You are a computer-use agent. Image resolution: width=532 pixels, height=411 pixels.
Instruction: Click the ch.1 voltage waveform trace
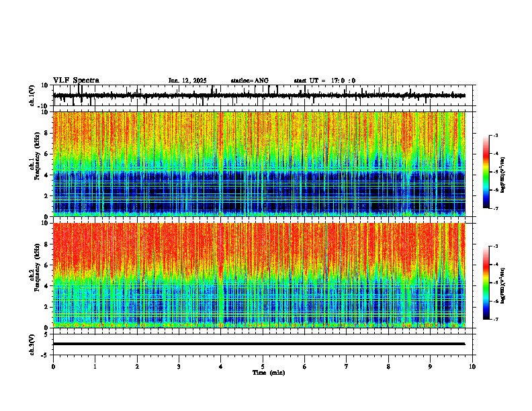[259, 95]
